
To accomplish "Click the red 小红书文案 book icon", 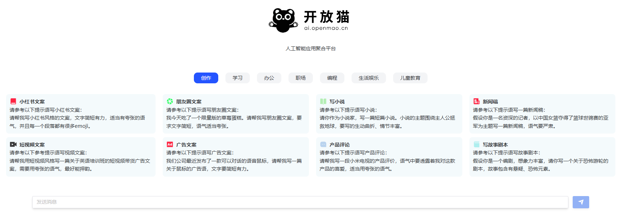I will 13,102.
